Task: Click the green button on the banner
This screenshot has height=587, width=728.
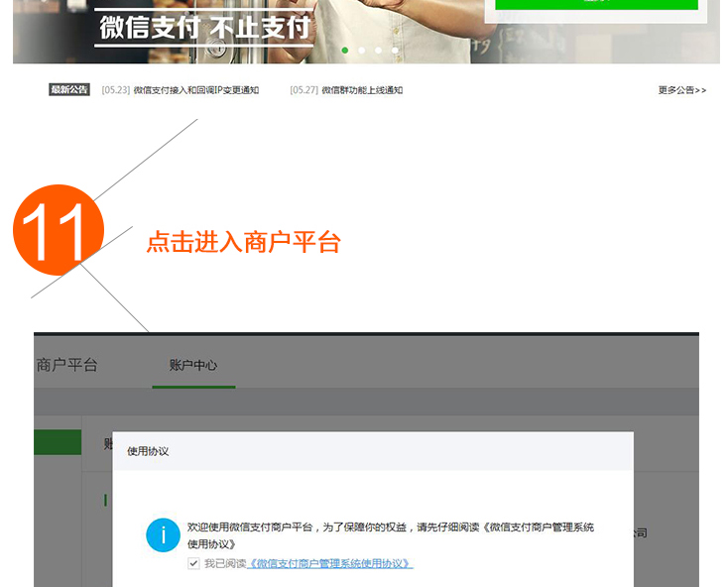Action: tap(596, 4)
